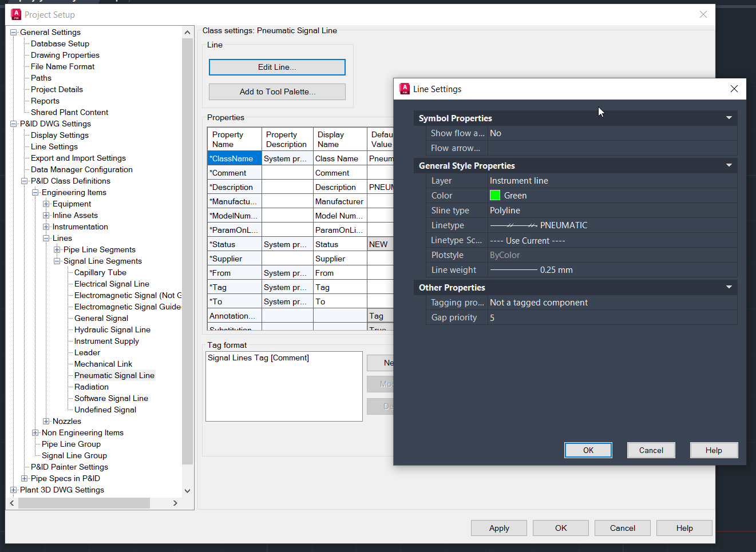This screenshot has width=756, height=552.
Task: Open the PNEUMATIC Linetype dropdown
Action: point(612,225)
